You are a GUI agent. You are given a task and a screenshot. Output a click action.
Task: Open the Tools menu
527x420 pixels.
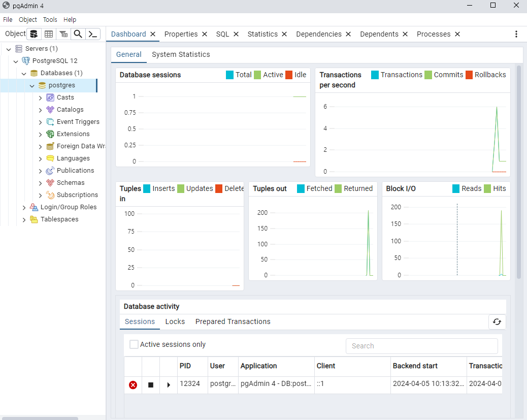50,19
